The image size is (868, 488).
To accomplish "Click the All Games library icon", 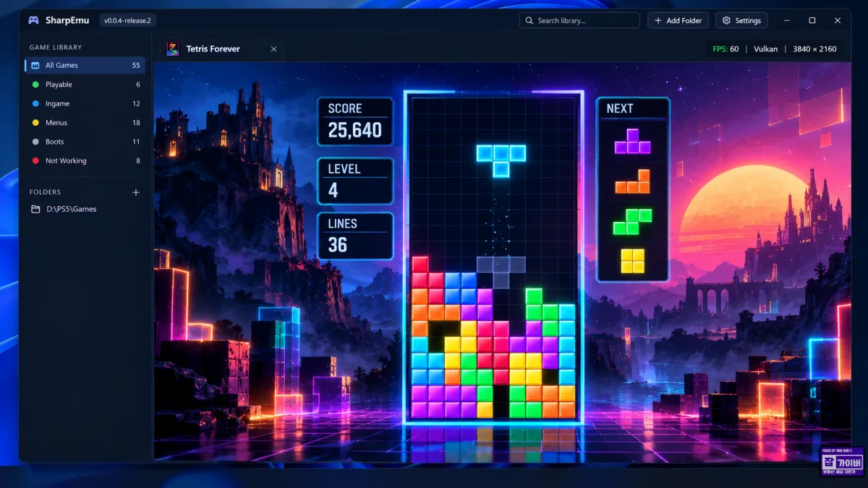I will (x=35, y=65).
